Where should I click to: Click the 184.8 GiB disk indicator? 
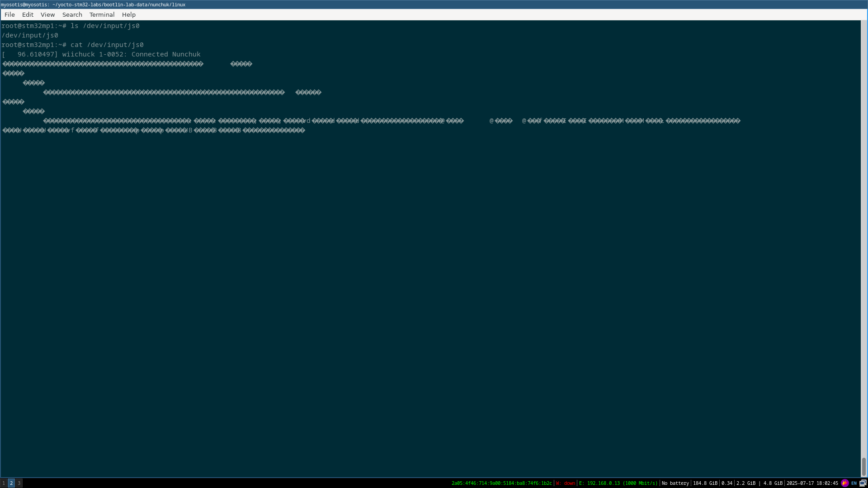pos(705,483)
